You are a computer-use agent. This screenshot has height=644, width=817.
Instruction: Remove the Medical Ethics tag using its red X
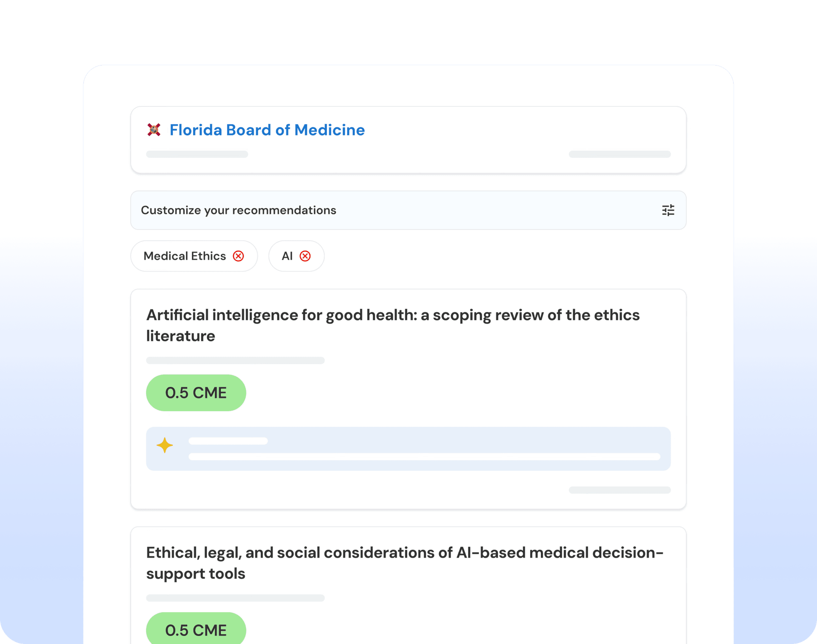pos(238,256)
